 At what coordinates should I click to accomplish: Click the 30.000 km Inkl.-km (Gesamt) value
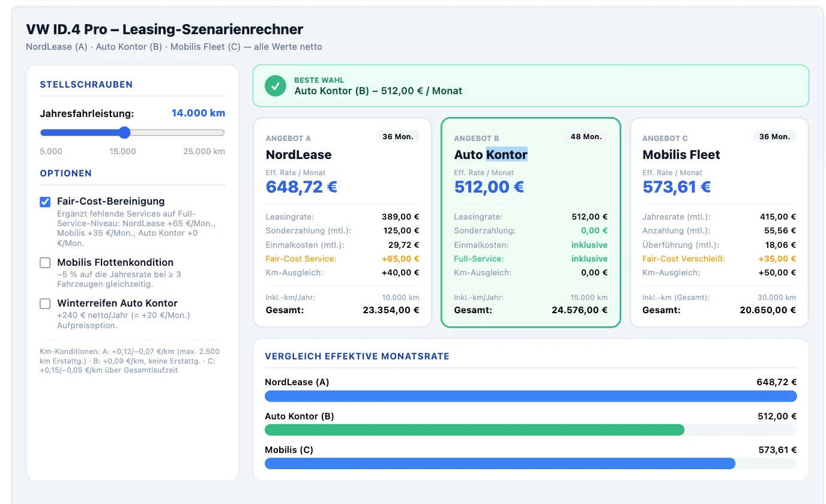coord(776,298)
